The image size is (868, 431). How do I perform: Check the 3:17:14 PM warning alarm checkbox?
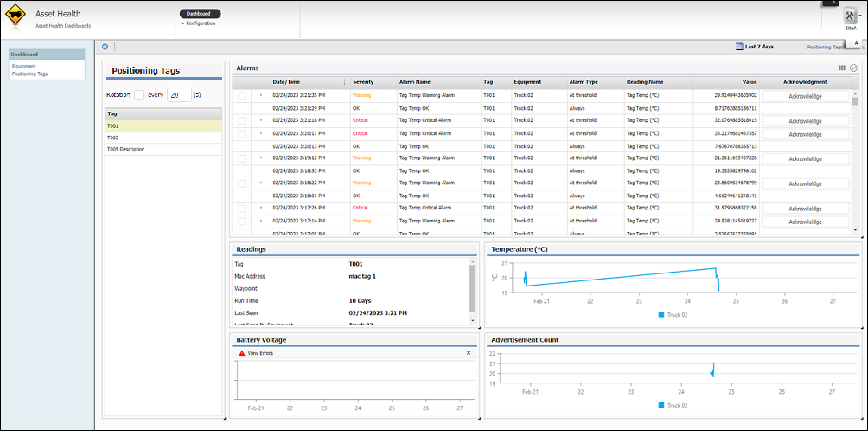(242, 221)
